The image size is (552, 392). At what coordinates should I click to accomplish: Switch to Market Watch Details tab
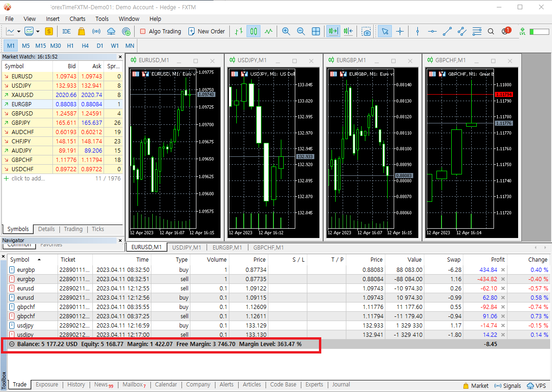[46, 229]
